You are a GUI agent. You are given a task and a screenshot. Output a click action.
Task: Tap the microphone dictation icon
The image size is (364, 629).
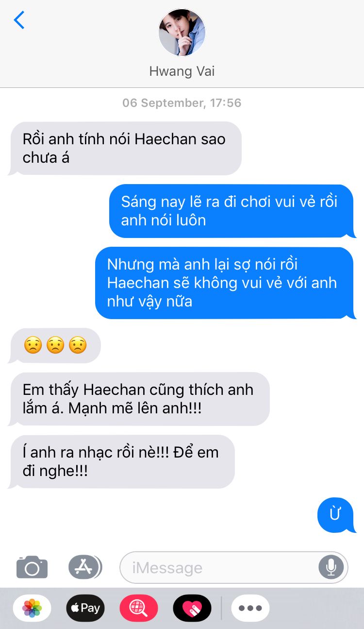point(331,567)
